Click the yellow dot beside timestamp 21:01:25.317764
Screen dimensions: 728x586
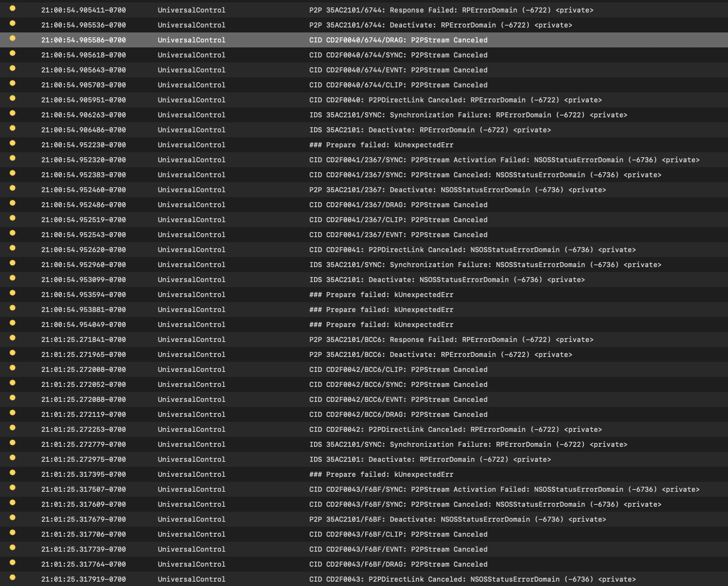(x=12, y=562)
